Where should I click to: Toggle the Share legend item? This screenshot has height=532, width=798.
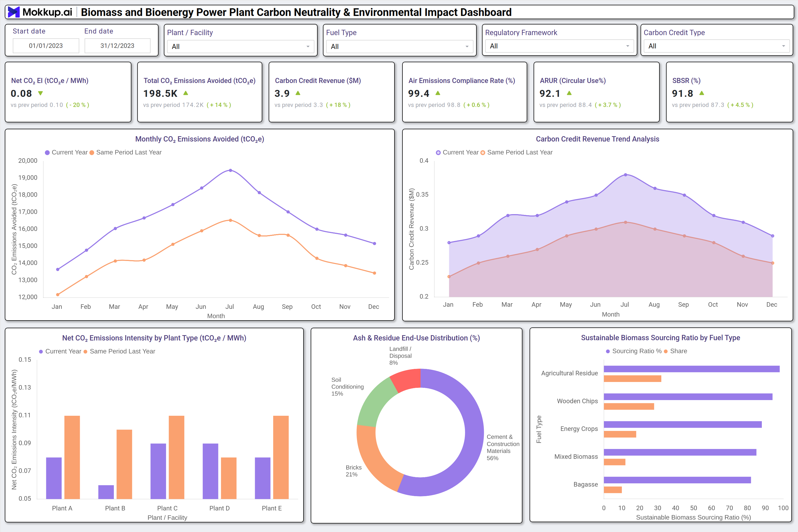click(675, 351)
